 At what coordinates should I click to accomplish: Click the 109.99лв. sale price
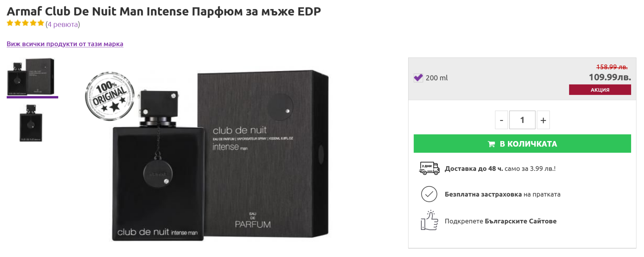point(610,77)
